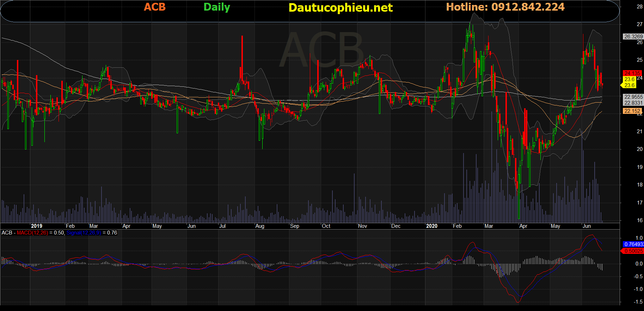Click the 28 label on price axis
The height and width of the screenshot is (311, 644).
[x=639, y=7]
